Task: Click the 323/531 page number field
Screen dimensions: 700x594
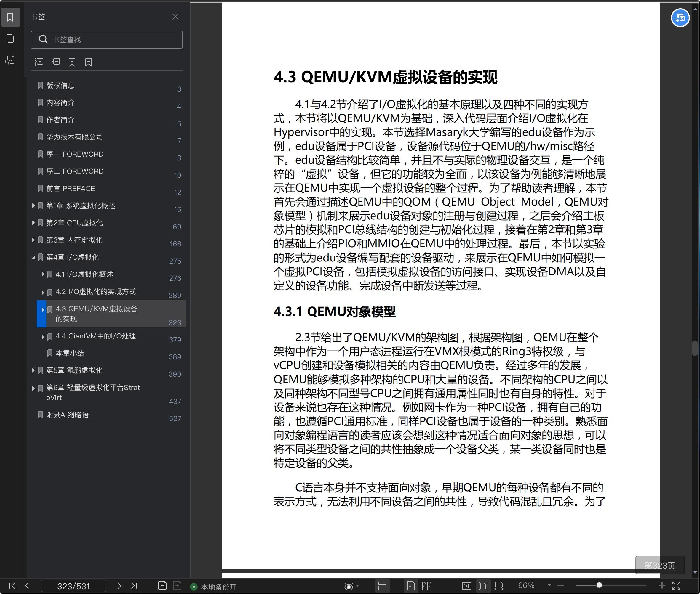Action: tap(73, 586)
